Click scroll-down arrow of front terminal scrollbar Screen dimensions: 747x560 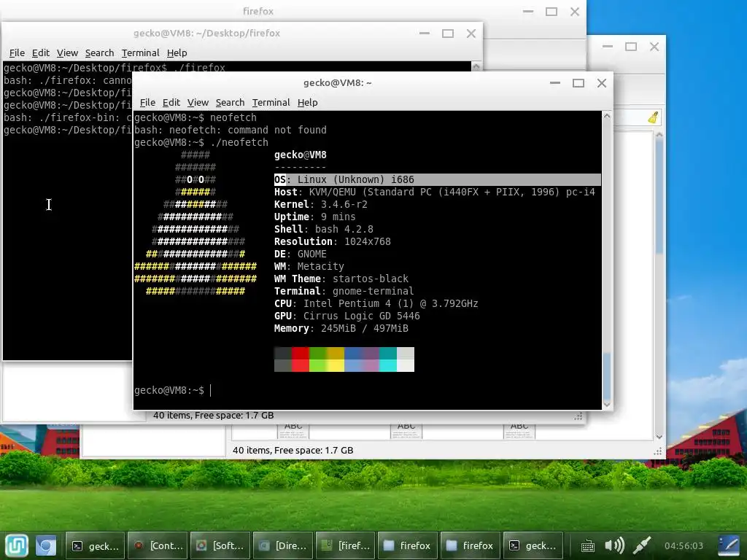pyautogui.click(x=607, y=404)
